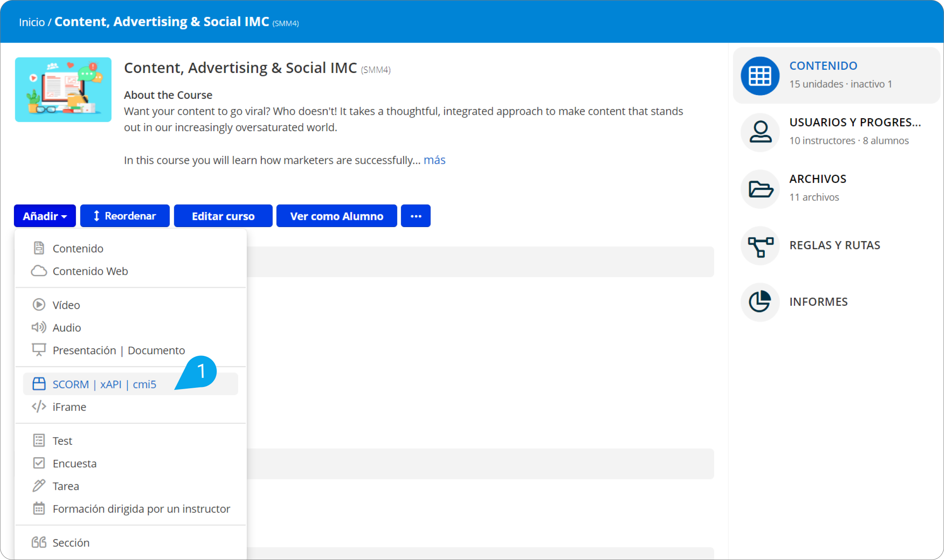
Task: Click the Reglas y Rutas branching icon
Action: (x=760, y=246)
